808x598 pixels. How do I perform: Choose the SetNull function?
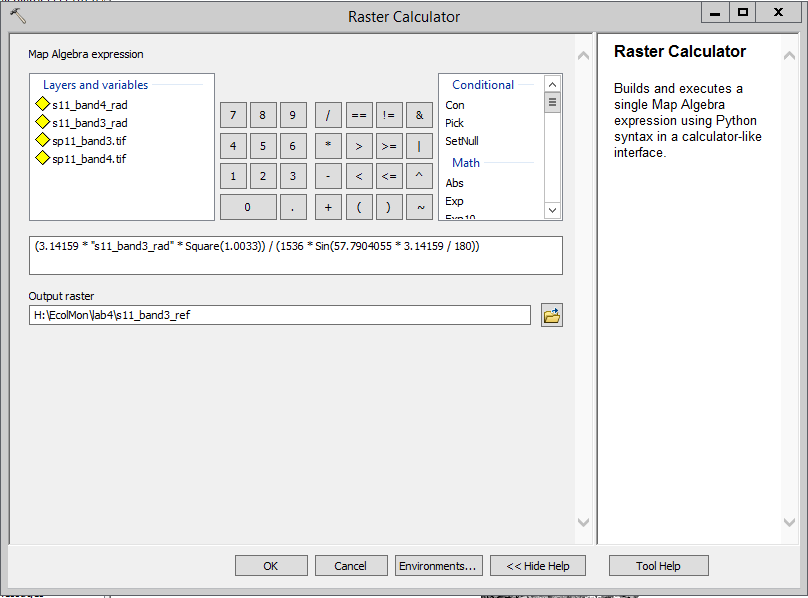point(462,141)
